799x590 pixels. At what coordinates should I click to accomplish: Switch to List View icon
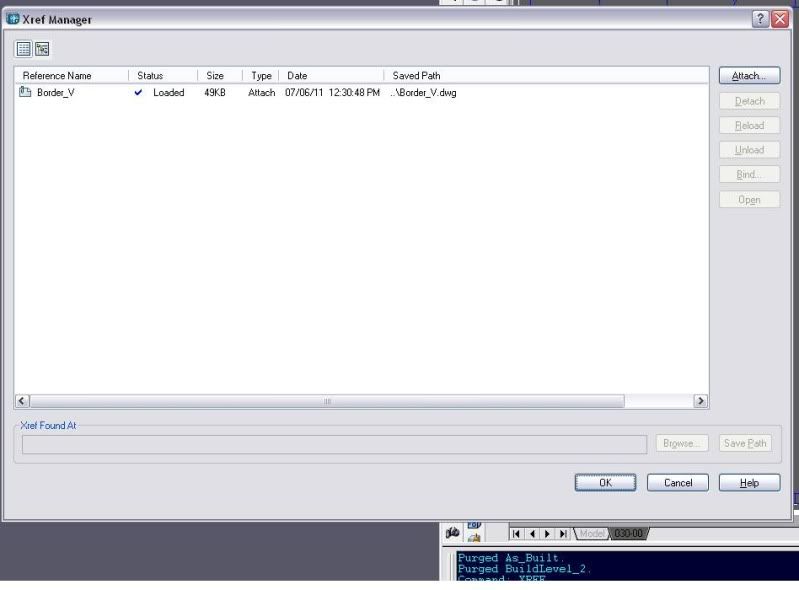click(x=23, y=48)
